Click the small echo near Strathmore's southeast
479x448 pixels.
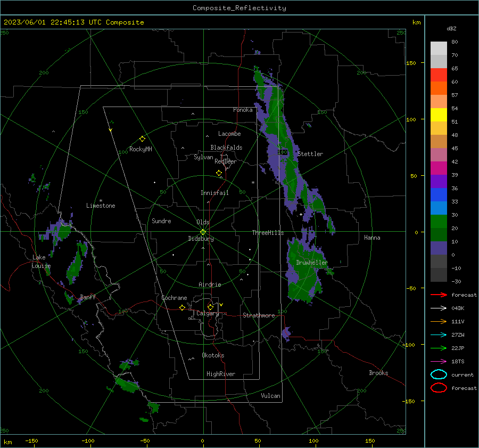click(286, 333)
